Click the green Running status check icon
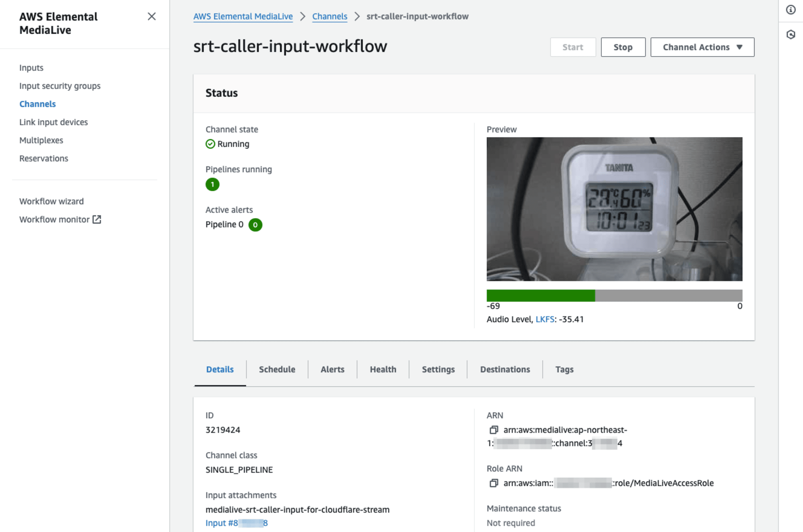Image resolution: width=803 pixels, height=532 pixels. (x=210, y=144)
